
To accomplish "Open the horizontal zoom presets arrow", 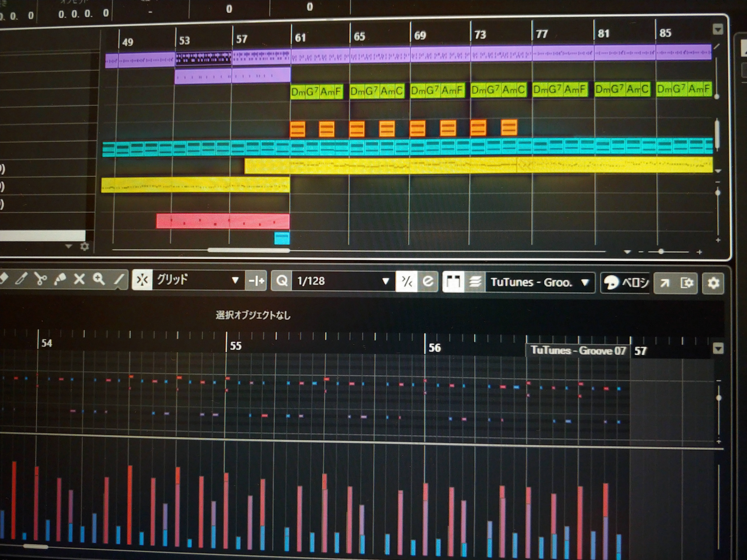I will [627, 252].
